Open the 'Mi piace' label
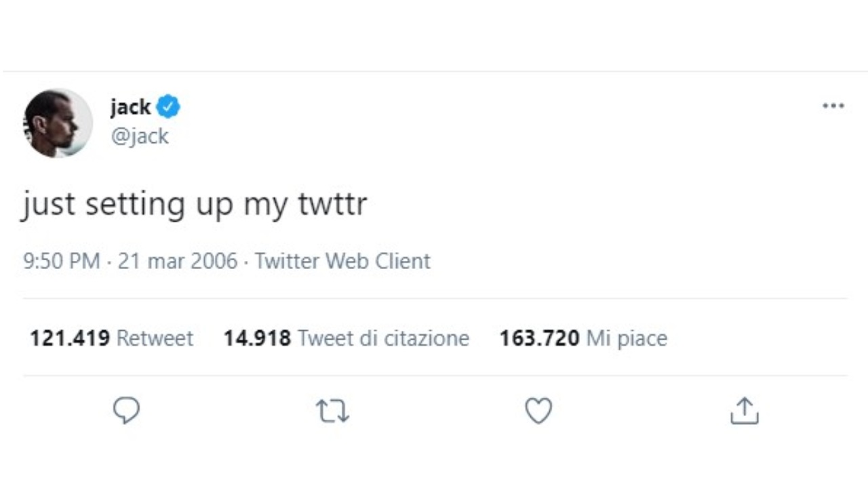The width and height of the screenshot is (868, 488). coord(627,338)
